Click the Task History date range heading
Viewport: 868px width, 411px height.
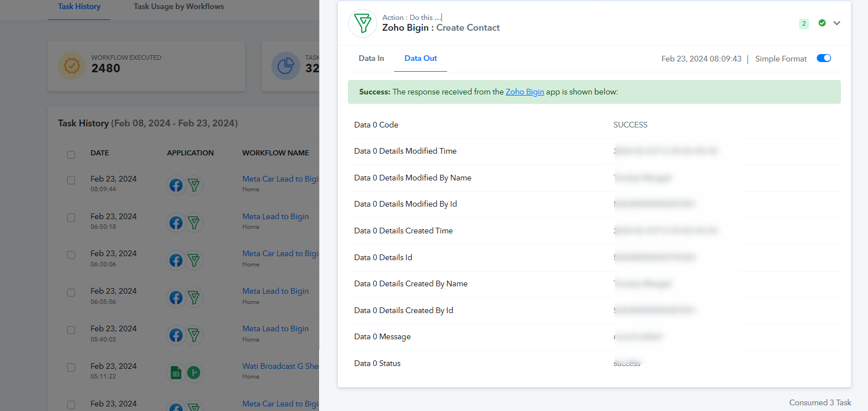[x=148, y=124]
